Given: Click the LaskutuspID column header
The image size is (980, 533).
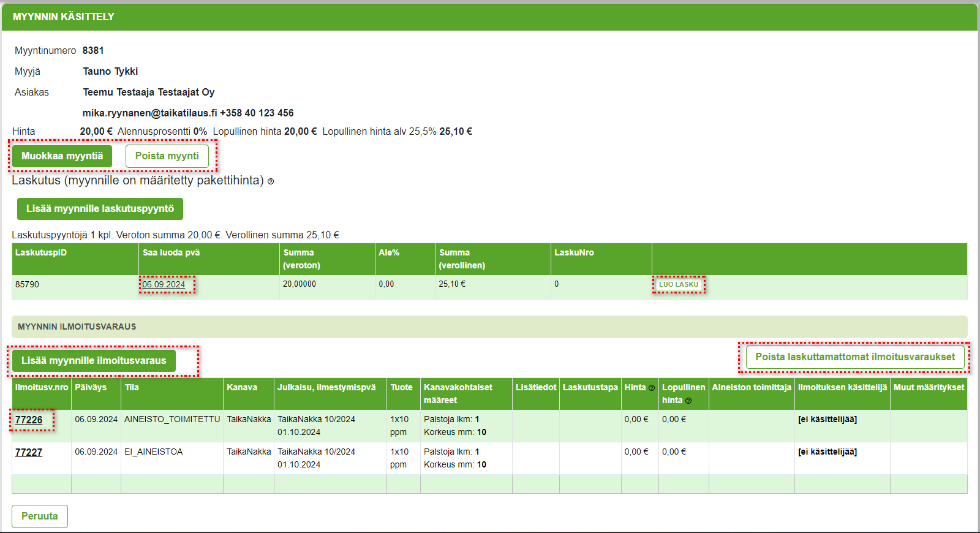Looking at the screenshot, I should (75, 259).
